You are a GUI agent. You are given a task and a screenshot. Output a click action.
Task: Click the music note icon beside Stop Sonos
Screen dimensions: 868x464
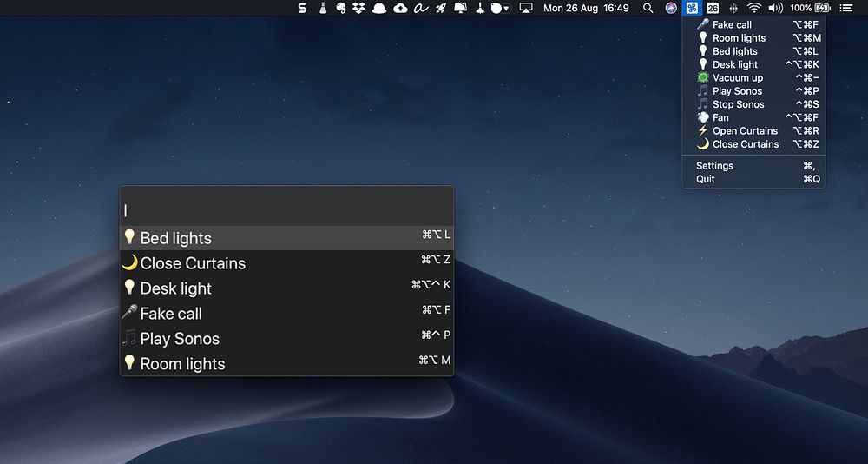pyautogui.click(x=703, y=104)
